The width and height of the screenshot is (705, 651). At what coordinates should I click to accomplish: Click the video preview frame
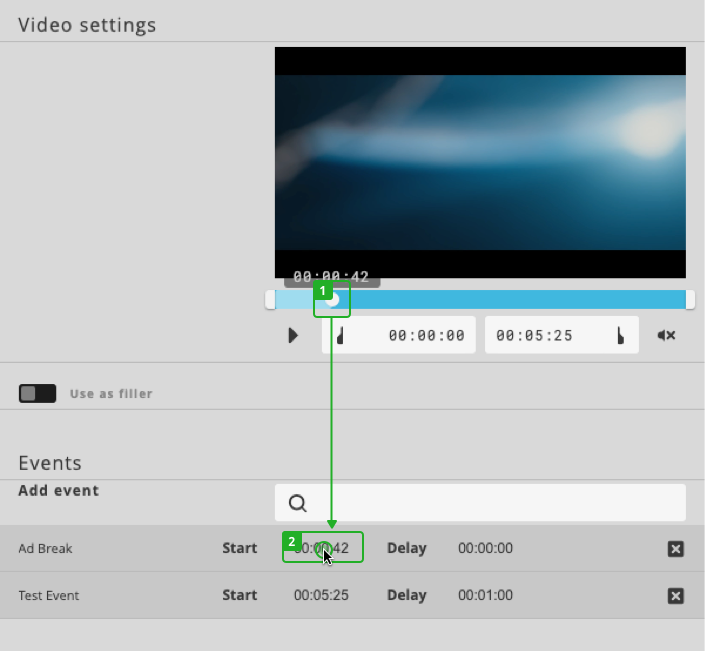(x=480, y=162)
